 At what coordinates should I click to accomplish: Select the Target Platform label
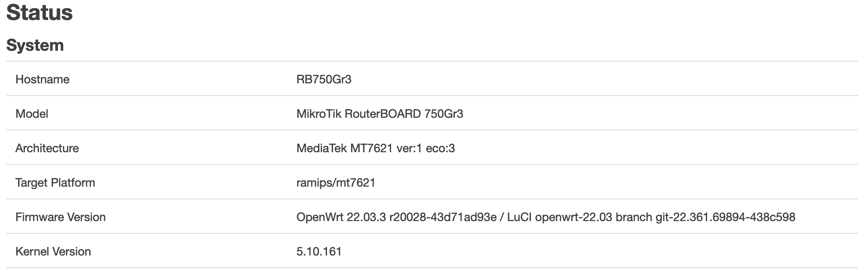point(55,183)
